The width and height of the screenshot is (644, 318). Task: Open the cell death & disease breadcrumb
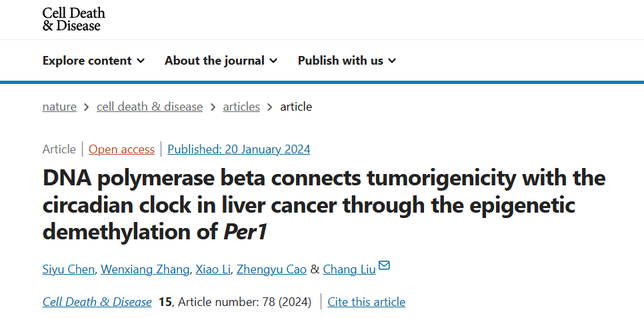click(x=149, y=107)
